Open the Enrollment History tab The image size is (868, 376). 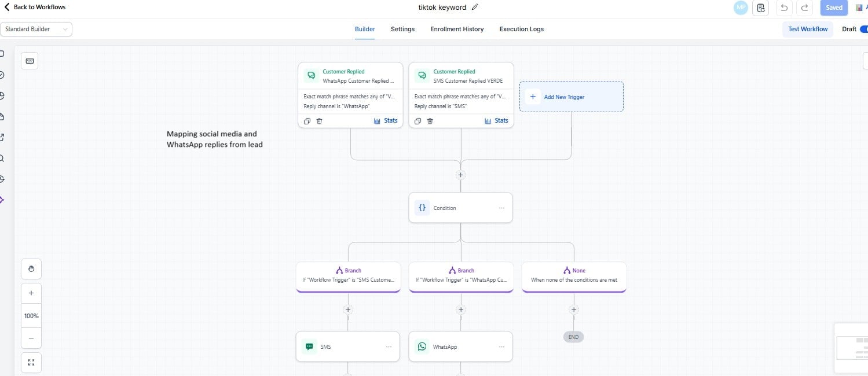pos(457,29)
